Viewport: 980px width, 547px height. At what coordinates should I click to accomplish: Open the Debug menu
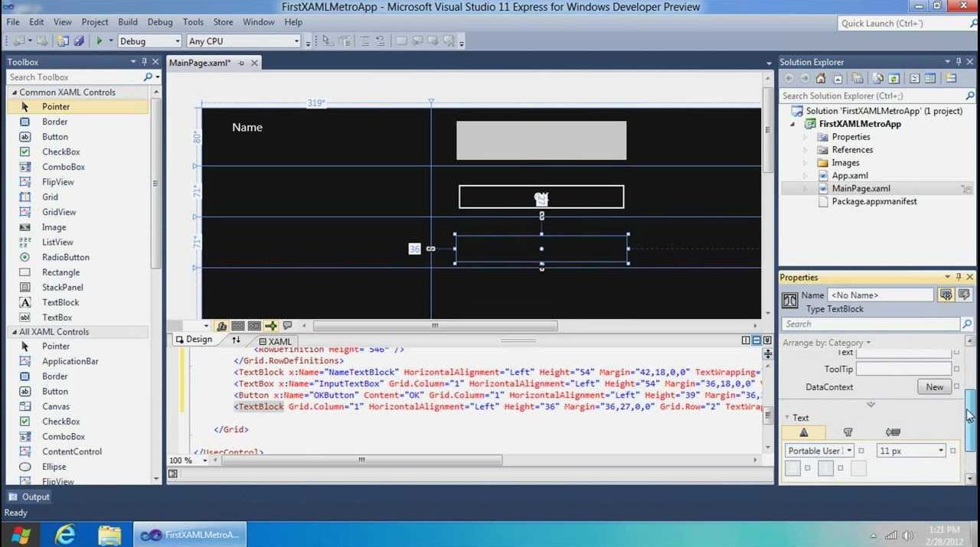(160, 22)
